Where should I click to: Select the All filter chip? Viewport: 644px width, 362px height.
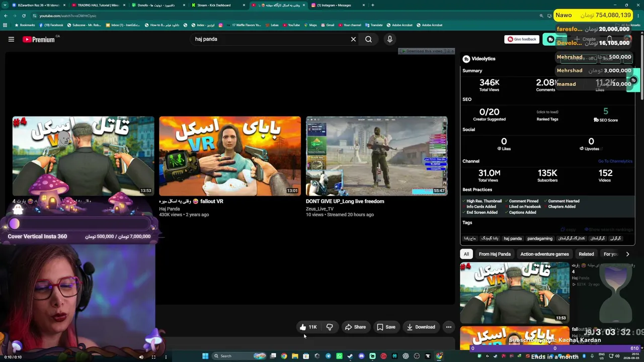466,254
